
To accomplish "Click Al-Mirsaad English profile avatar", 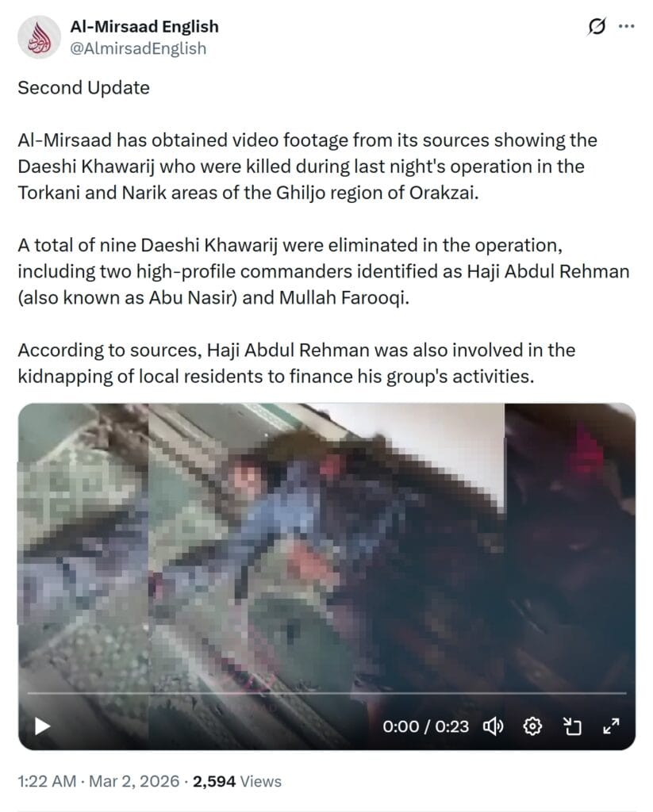I will click(x=40, y=37).
